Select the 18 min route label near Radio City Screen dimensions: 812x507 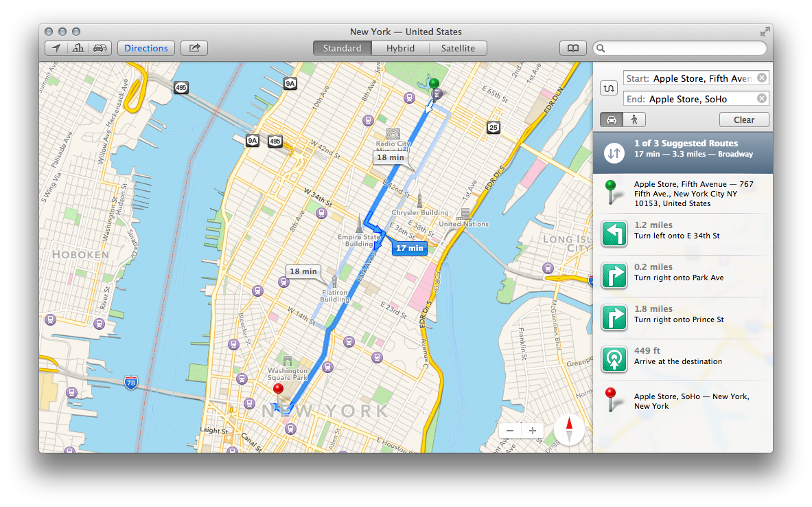(390, 157)
